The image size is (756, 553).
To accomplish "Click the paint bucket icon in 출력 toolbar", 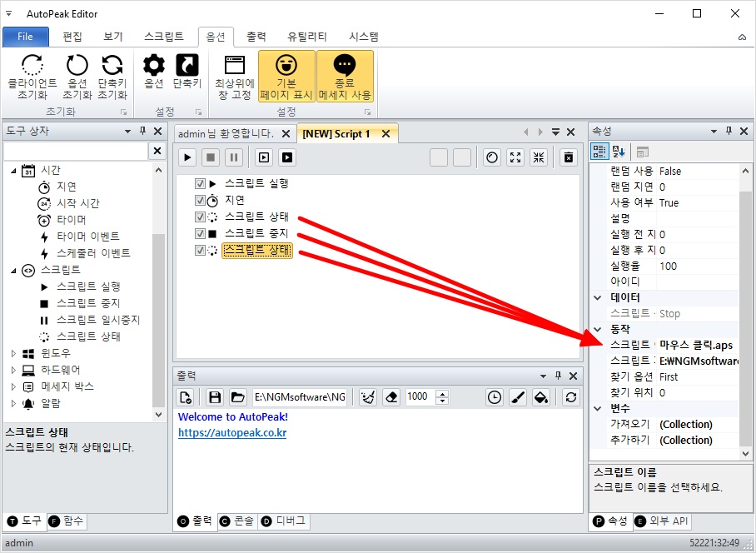I will pos(541,397).
